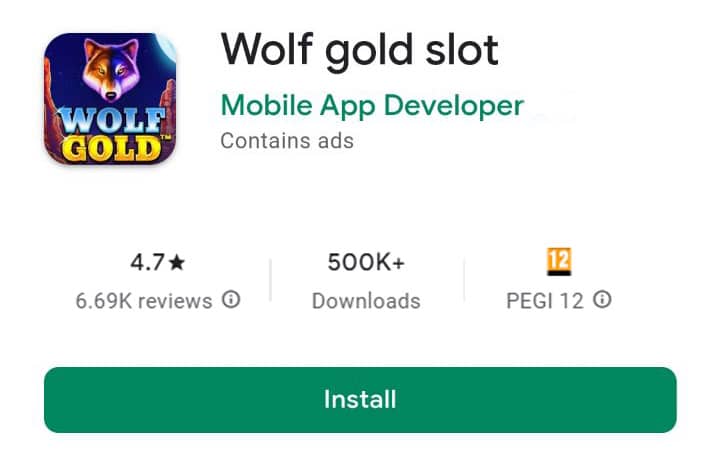Viewport: 720px width, 455px height.
Task: Click the word Mobile in publisher link
Action: 266,105
